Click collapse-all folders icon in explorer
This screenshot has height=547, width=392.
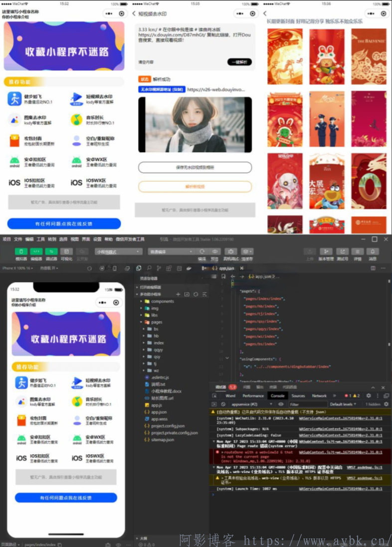[x=204, y=294]
